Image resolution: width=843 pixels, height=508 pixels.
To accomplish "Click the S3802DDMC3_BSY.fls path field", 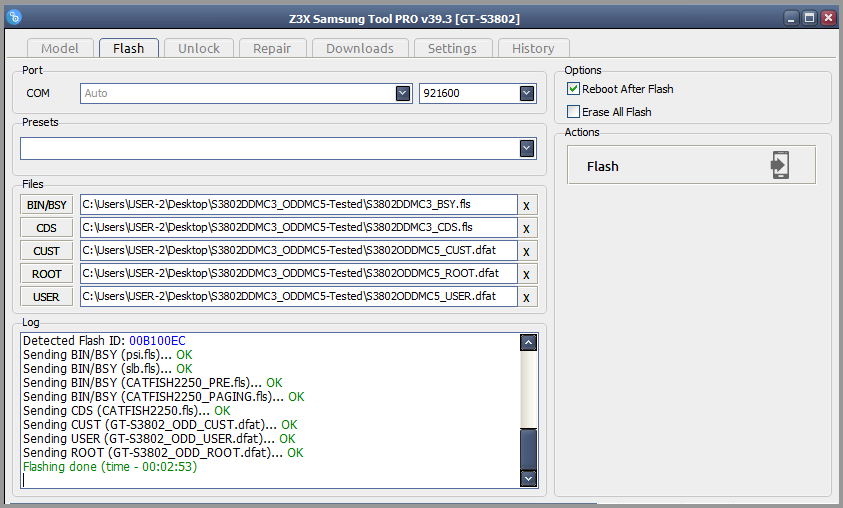I will pyautogui.click(x=299, y=205).
